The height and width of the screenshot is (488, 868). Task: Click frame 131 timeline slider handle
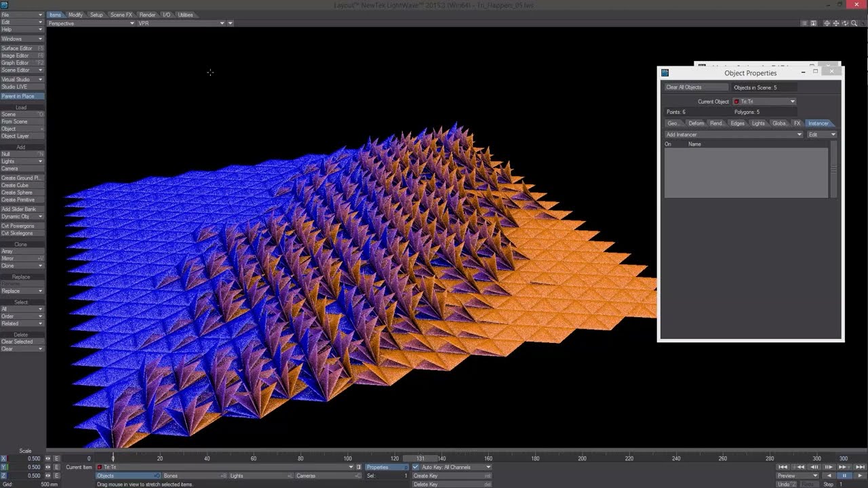coord(420,458)
